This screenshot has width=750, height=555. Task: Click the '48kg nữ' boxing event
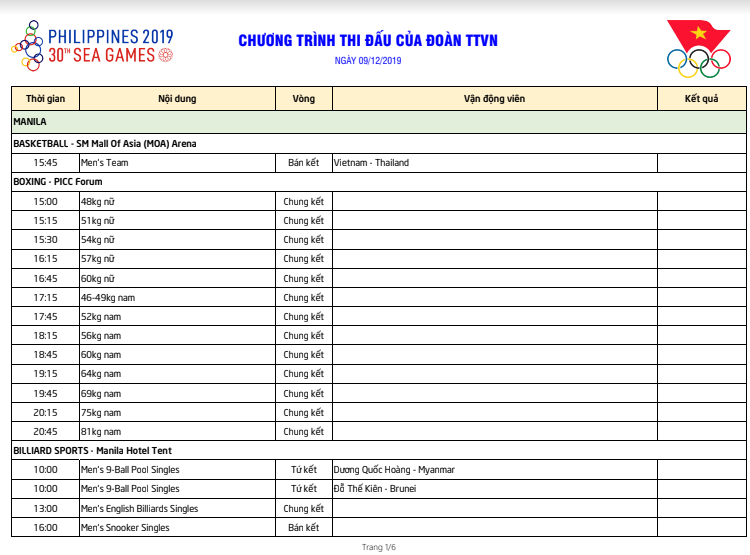(177, 201)
